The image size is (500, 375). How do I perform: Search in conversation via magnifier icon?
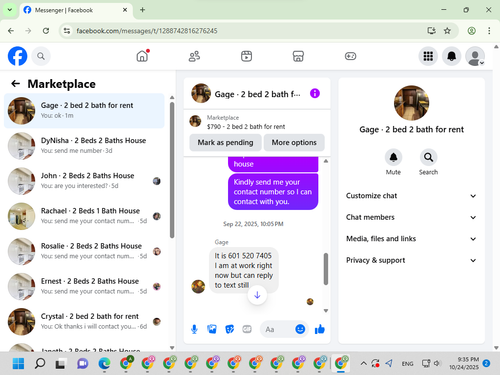pos(428,157)
